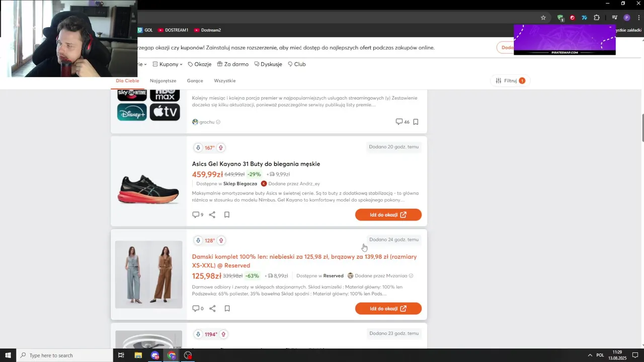Open the streaming services logos thumbnail
The height and width of the screenshot is (362, 644).
point(148,106)
